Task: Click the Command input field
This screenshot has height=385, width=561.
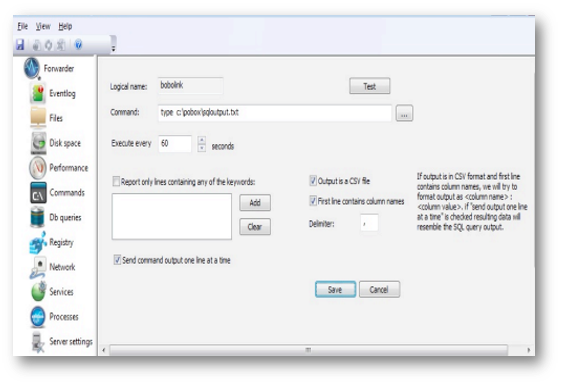Action: click(x=275, y=113)
